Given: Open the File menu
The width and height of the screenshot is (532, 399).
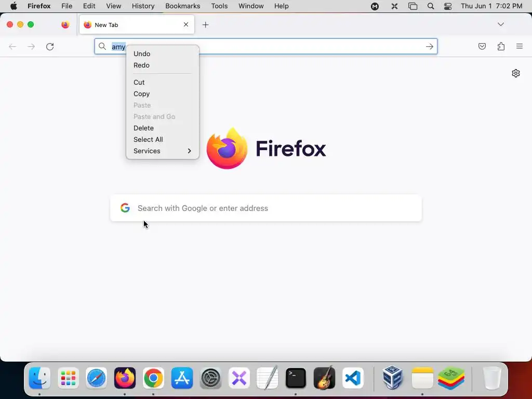Looking at the screenshot, I should tap(67, 6).
